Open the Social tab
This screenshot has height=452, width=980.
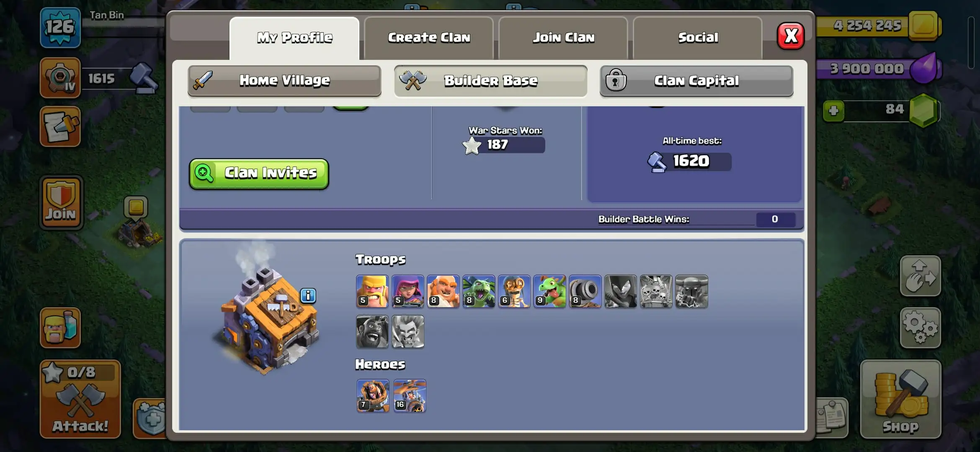[x=698, y=38]
